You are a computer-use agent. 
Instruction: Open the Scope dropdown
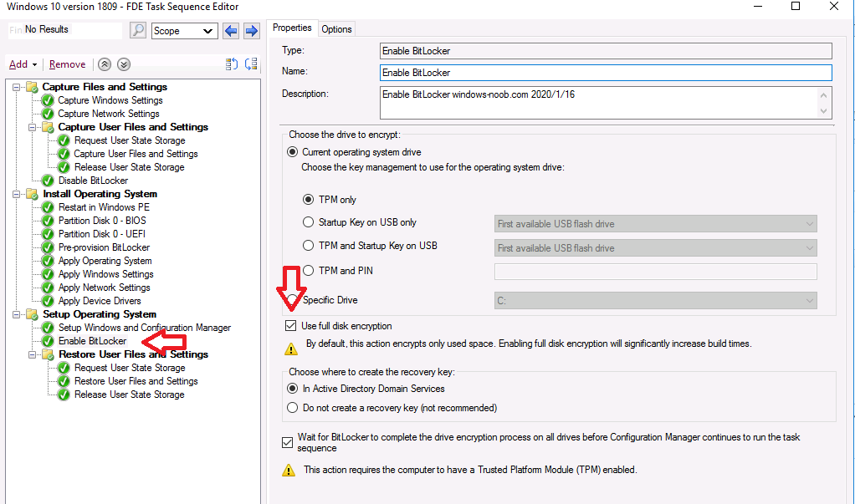point(184,31)
